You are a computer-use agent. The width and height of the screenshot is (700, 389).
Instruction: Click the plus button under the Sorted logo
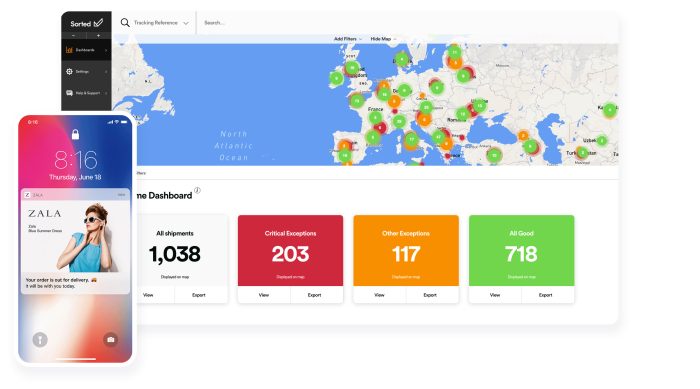(98, 36)
